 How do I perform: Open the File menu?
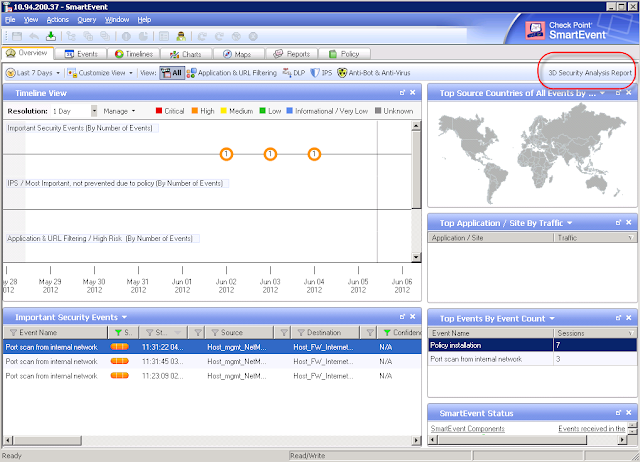(x=10, y=20)
